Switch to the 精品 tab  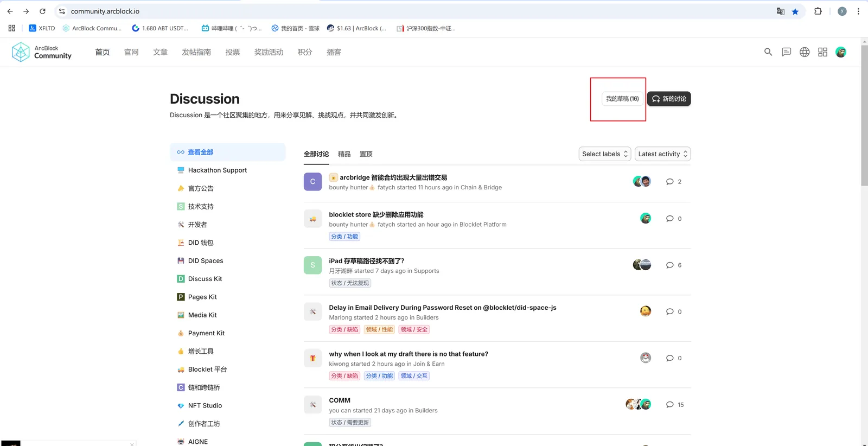pyautogui.click(x=344, y=154)
